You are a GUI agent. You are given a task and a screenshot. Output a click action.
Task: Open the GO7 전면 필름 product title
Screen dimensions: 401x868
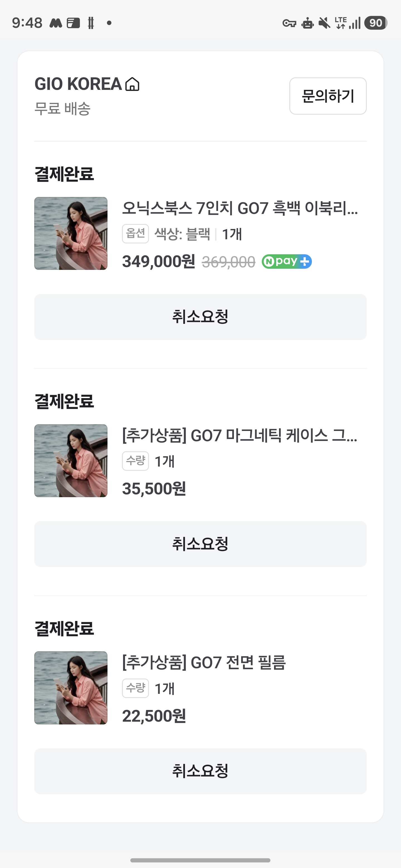204,662
